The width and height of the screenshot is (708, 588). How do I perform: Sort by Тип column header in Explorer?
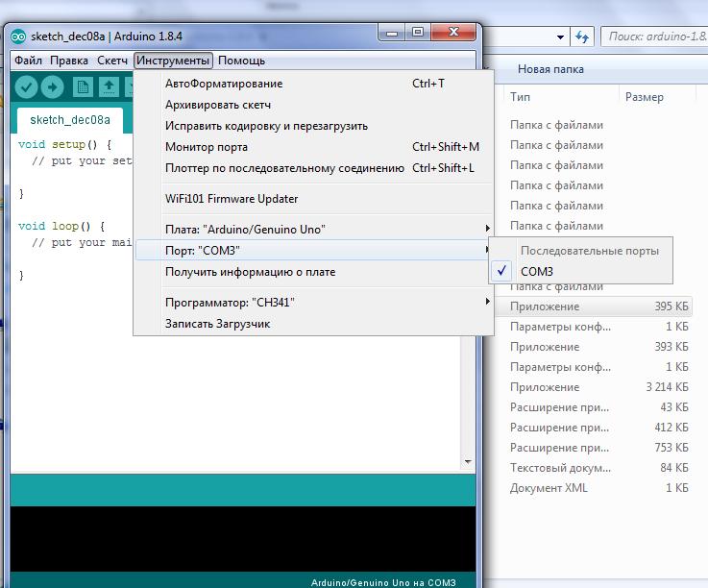tap(562, 97)
